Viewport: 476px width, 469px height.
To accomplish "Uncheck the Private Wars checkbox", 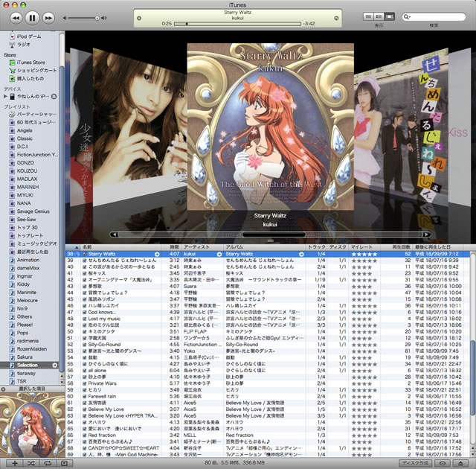I will tap(85, 383).
